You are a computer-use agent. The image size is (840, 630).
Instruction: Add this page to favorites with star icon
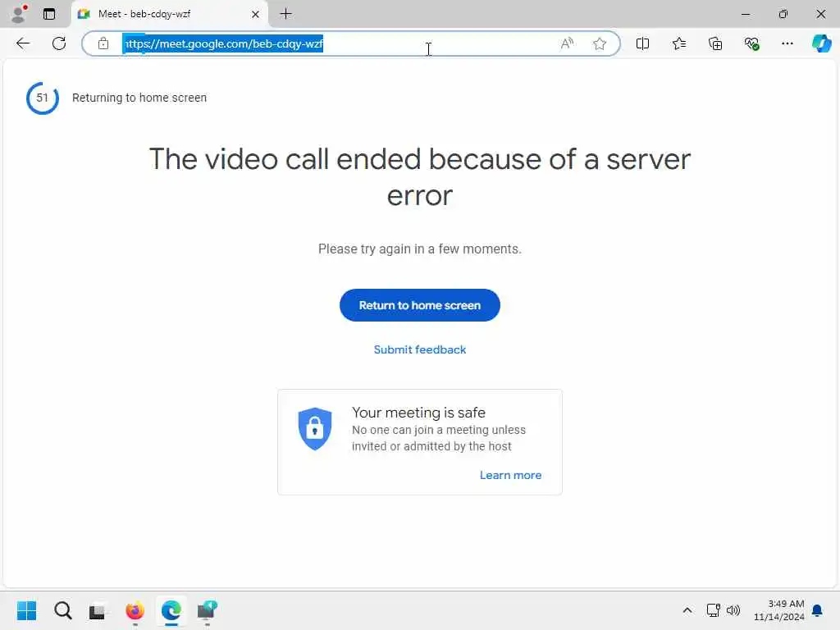click(600, 43)
